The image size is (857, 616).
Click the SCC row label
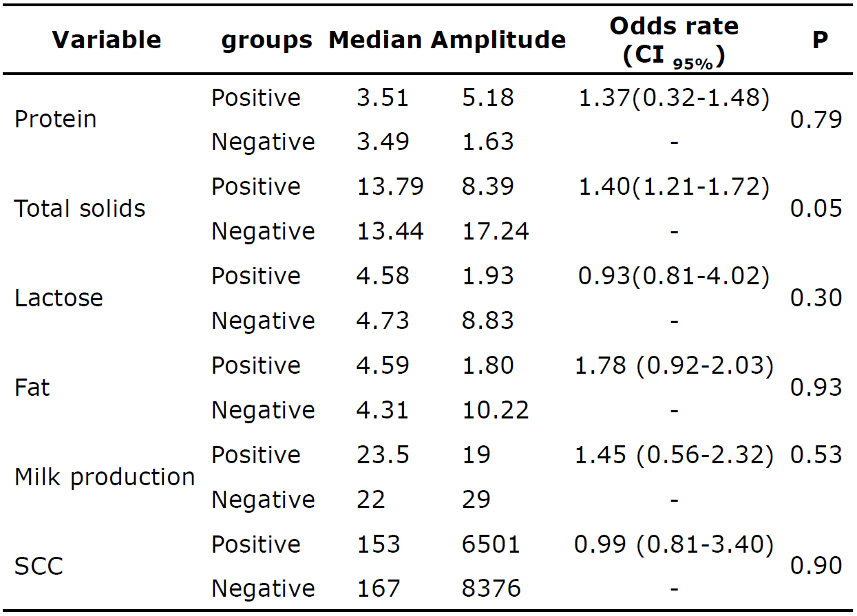click(39, 566)
